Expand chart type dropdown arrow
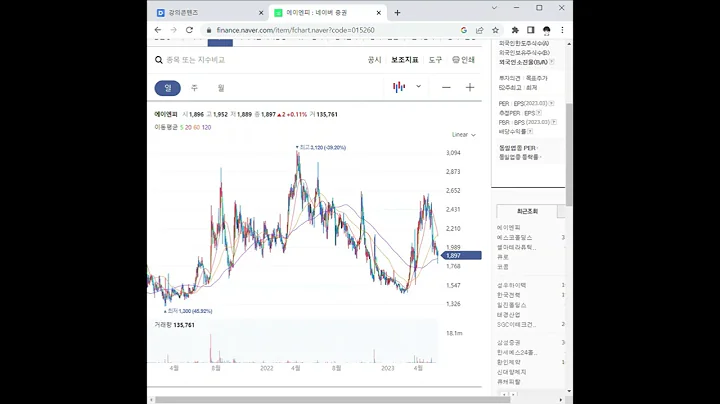The width and height of the screenshot is (720, 404). (418, 86)
